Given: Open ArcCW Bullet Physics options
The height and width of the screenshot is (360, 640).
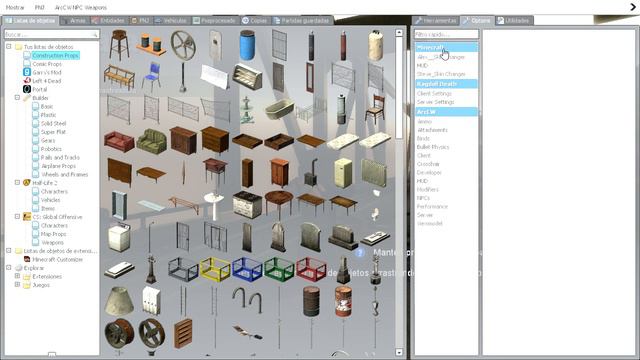Looking at the screenshot, I should [433, 147].
